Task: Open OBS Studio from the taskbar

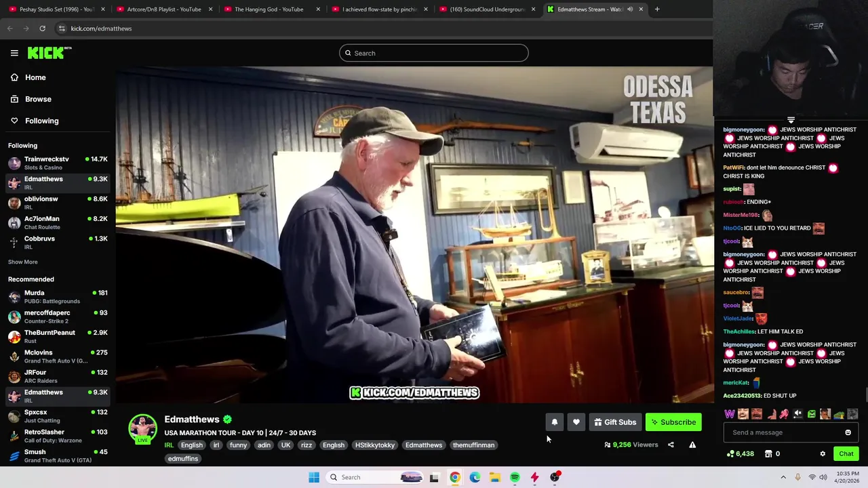Action: (555, 477)
